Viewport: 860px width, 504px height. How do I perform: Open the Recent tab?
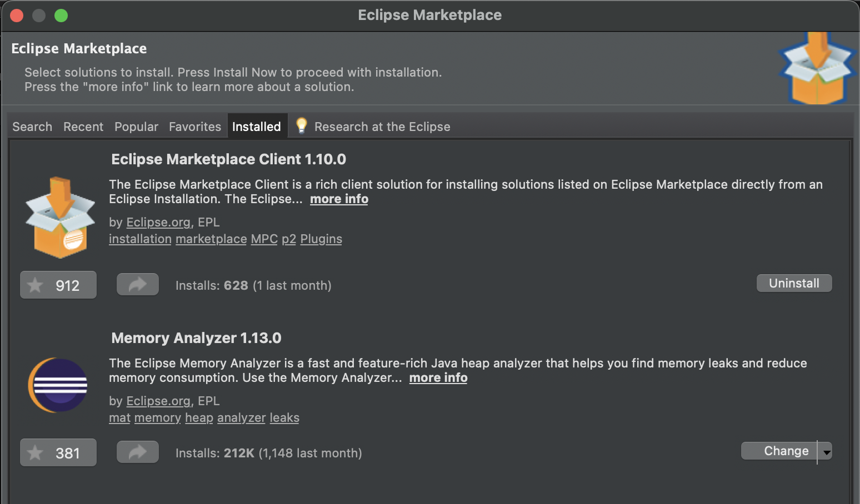tap(83, 127)
